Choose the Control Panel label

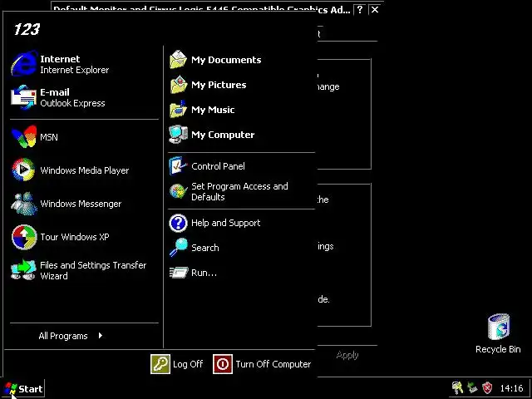(218, 166)
